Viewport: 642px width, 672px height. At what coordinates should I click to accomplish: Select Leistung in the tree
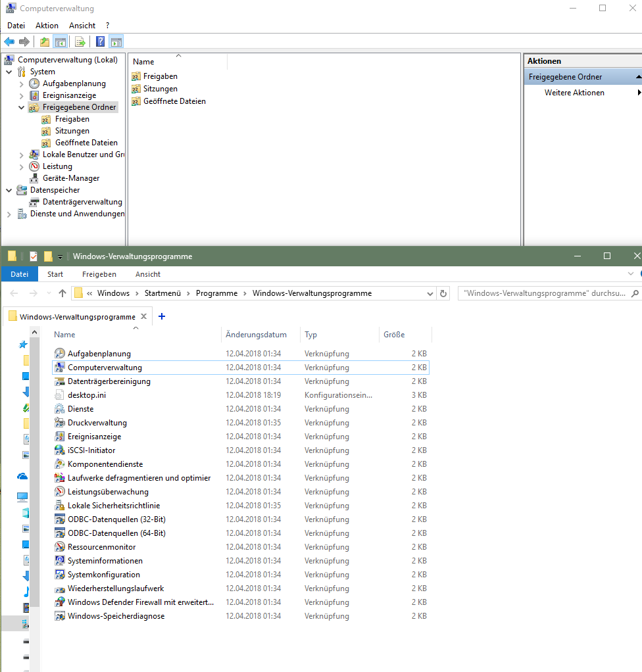pyautogui.click(x=57, y=166)
